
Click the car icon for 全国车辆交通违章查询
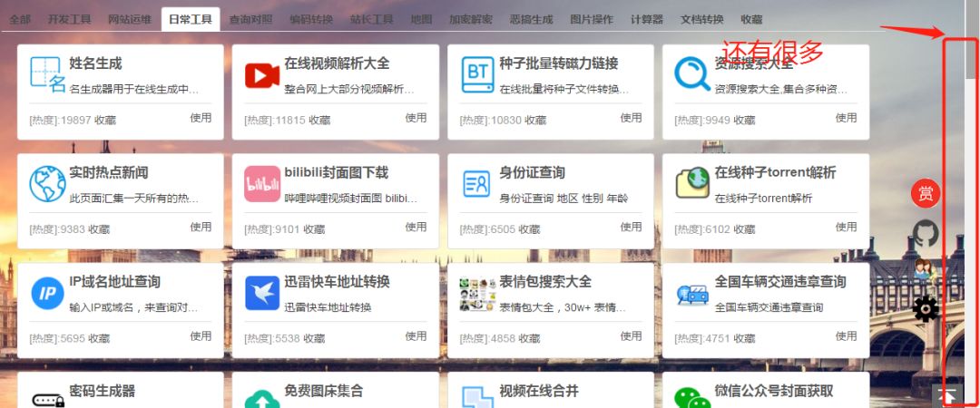(x=692, y=294)
